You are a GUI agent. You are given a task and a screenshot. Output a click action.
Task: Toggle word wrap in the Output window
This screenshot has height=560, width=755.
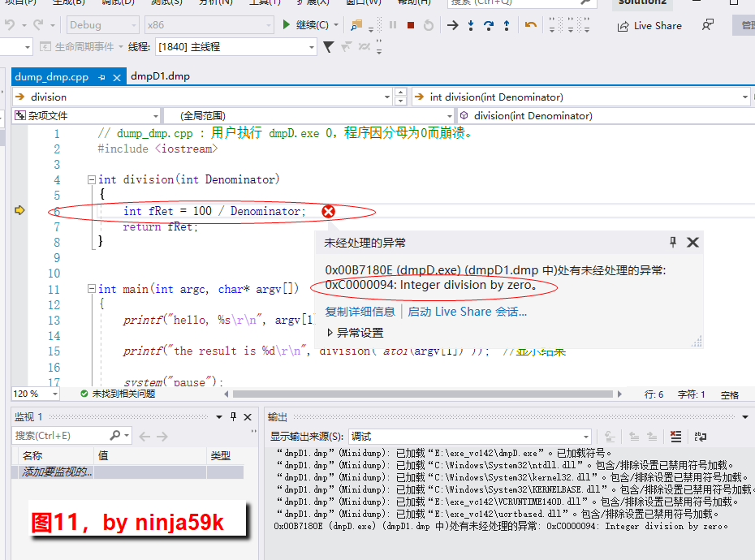pyautogui.click(x=700, y=437)
